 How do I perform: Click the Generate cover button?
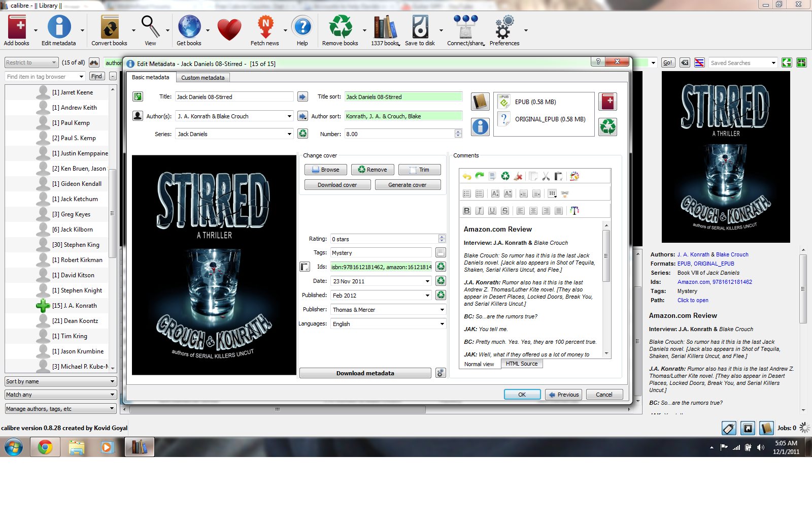coord(408,185)
